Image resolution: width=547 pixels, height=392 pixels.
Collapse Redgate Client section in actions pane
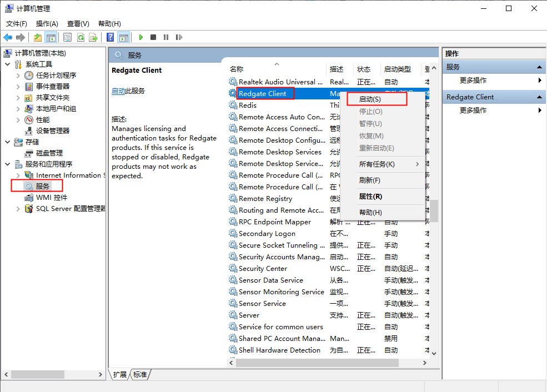pyautogui.click(x=539, y=97)
